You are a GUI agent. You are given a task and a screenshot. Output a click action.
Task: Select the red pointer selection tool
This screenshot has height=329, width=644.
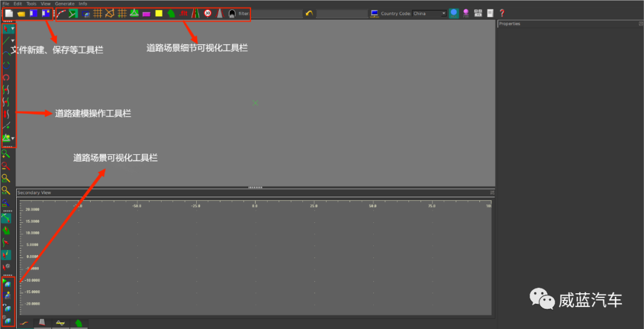pos(6,29)
